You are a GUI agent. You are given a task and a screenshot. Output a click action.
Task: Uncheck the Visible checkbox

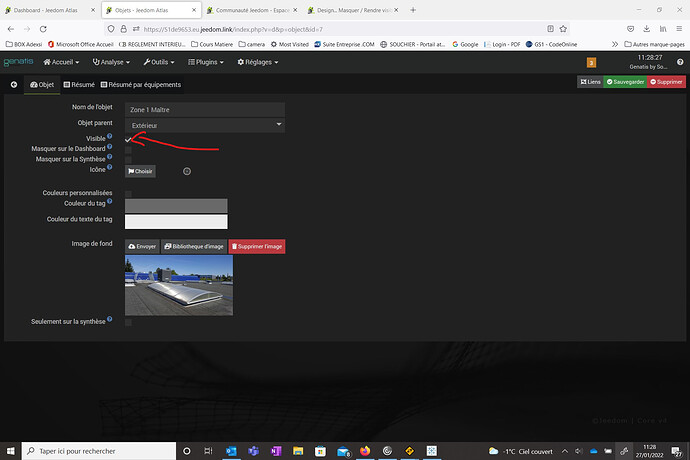click(x=128, y=140)
